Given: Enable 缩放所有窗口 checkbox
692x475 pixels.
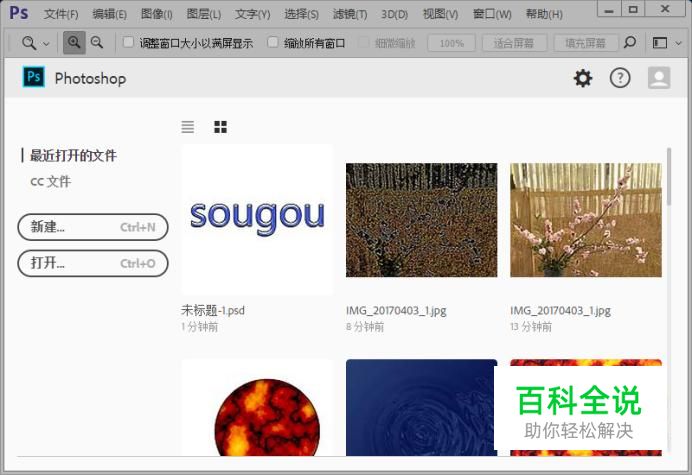Looking at the screenshot, I should pyautogui.click(x=273, y=42).
